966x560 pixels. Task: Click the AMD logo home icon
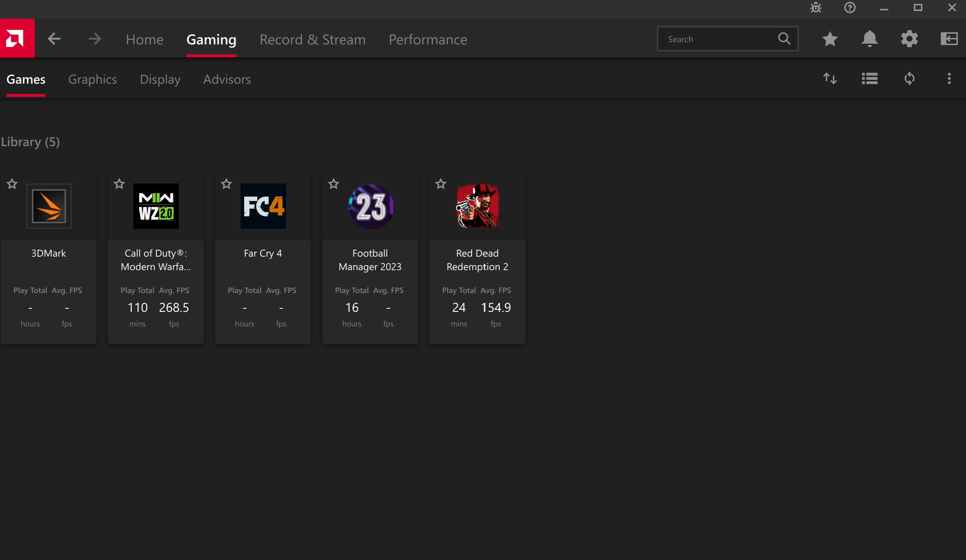[x=17, y=39]
